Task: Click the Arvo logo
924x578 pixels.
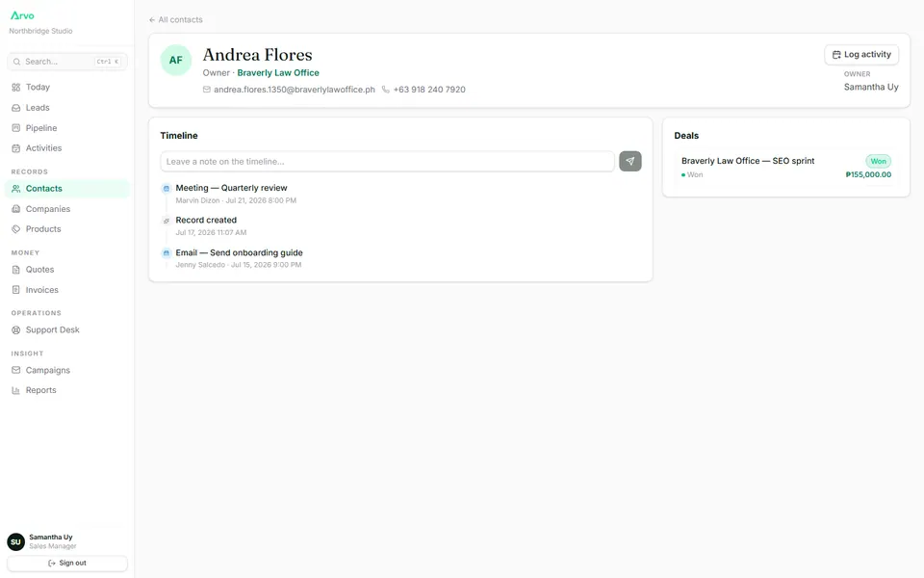Action: (x=22, y=15)
